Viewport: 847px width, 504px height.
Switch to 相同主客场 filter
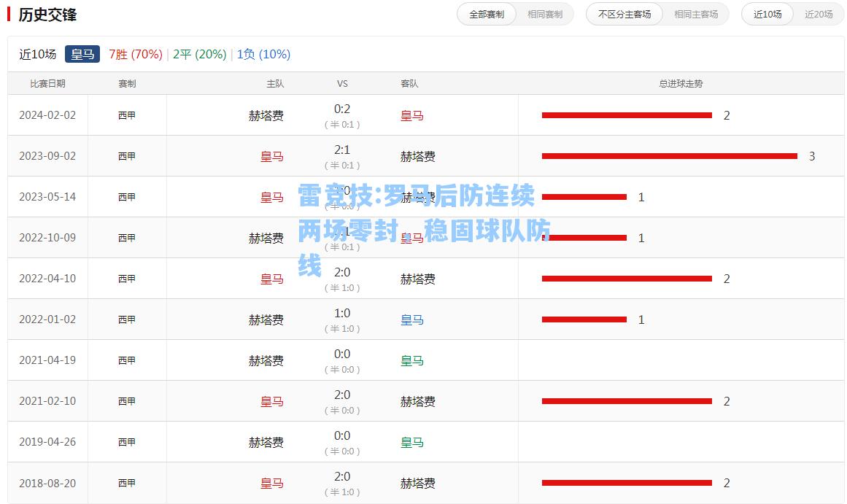(x=696, y=15)
